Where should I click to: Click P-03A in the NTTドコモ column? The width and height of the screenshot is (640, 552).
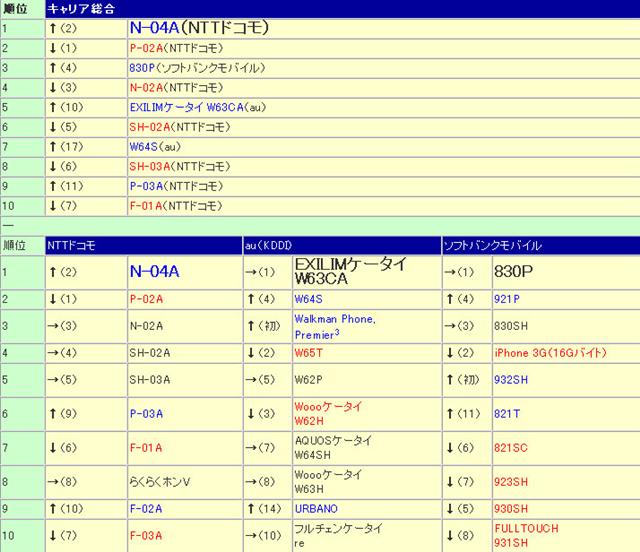146,414
